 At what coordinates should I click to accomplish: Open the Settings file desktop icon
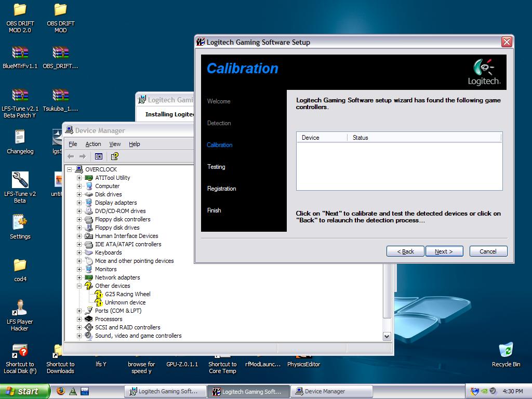[x=20, y=222]
